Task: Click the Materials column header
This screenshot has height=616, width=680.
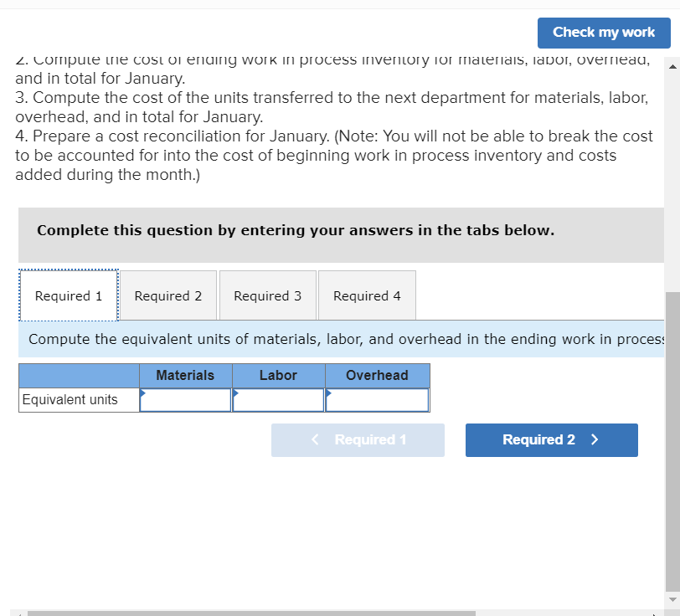Action: pyautogui.click(x=186, y=376)
